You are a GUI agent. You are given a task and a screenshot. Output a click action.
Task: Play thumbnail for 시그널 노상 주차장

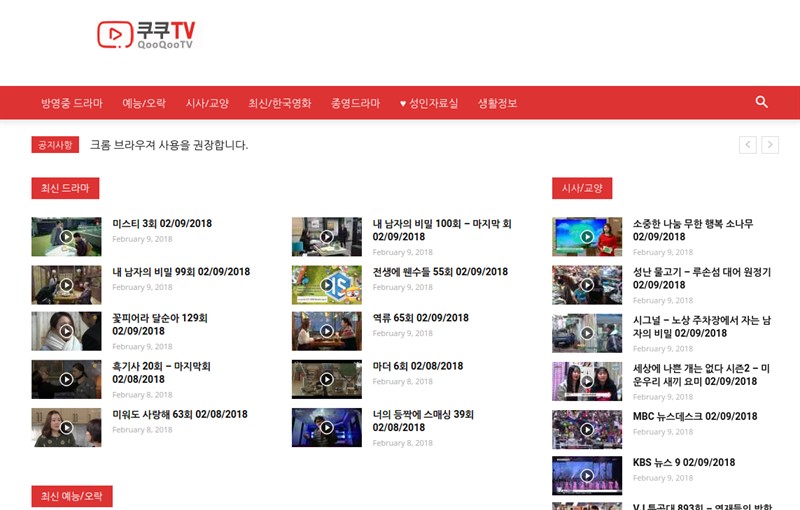tap(587, 333)
